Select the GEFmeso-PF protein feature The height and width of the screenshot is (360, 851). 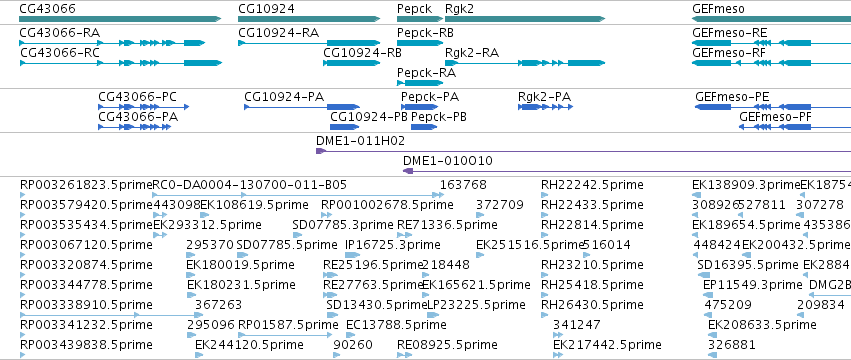point(795,127)
